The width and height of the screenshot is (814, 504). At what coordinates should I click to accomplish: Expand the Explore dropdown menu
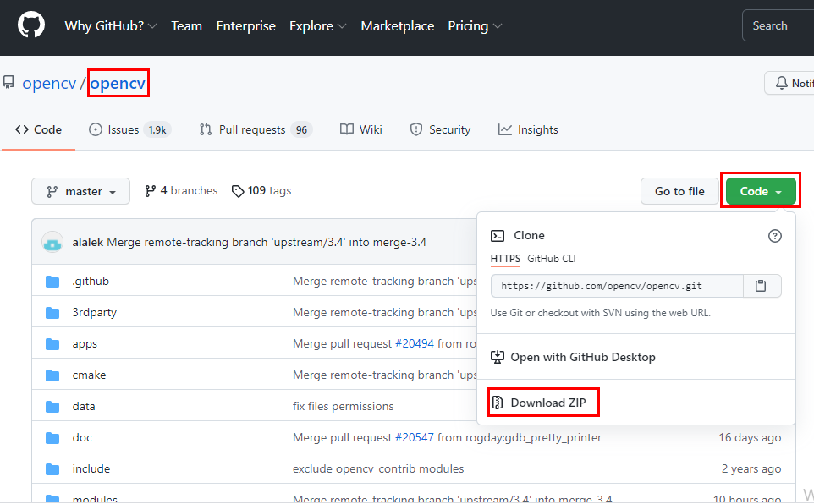[x=317, y=26]
